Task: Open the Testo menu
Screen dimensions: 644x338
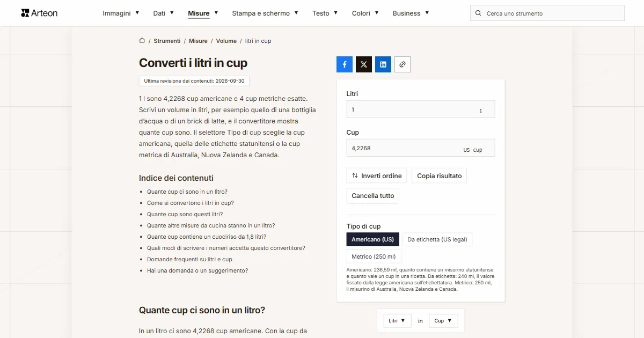Action: 325,13
